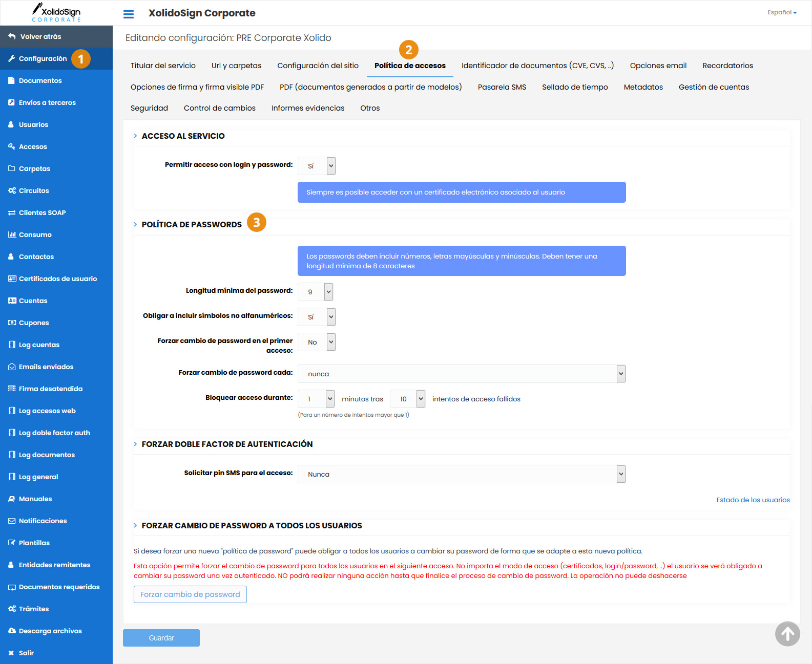Collapse FORZAR CAMBIO DE PASSWORD section
The image size is (812, 664).
[x=135, y=525]
